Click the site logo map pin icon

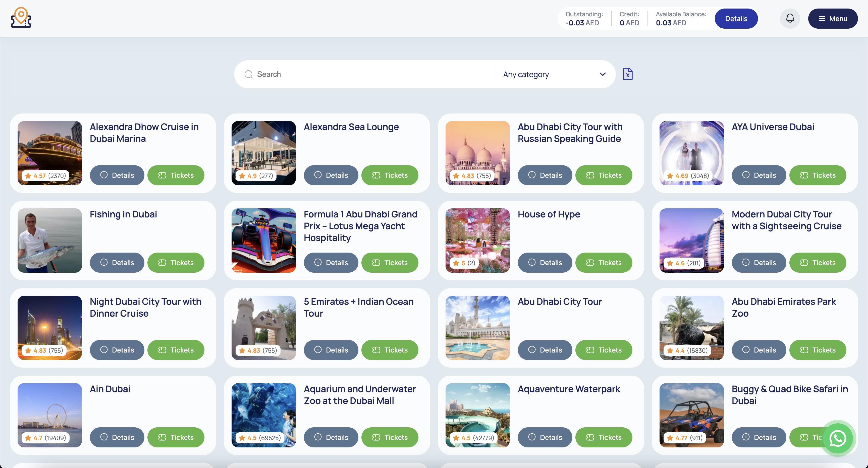21,18
